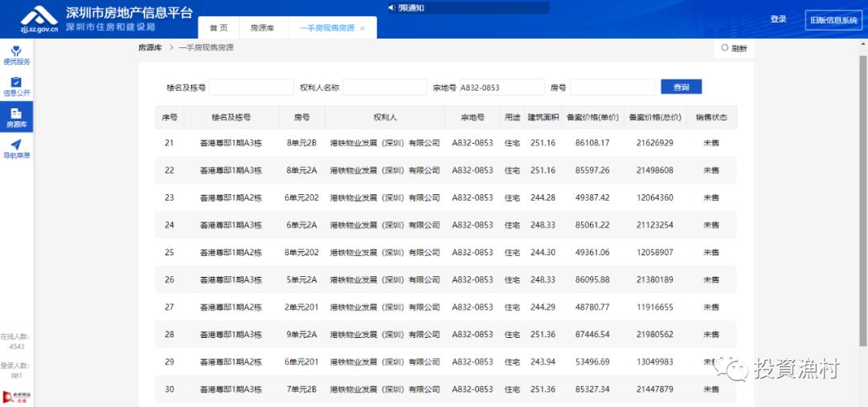Viewport: 868px width, 407px height.
Task: Click unit price 87446.54
Action: click(x=592, y=335)
